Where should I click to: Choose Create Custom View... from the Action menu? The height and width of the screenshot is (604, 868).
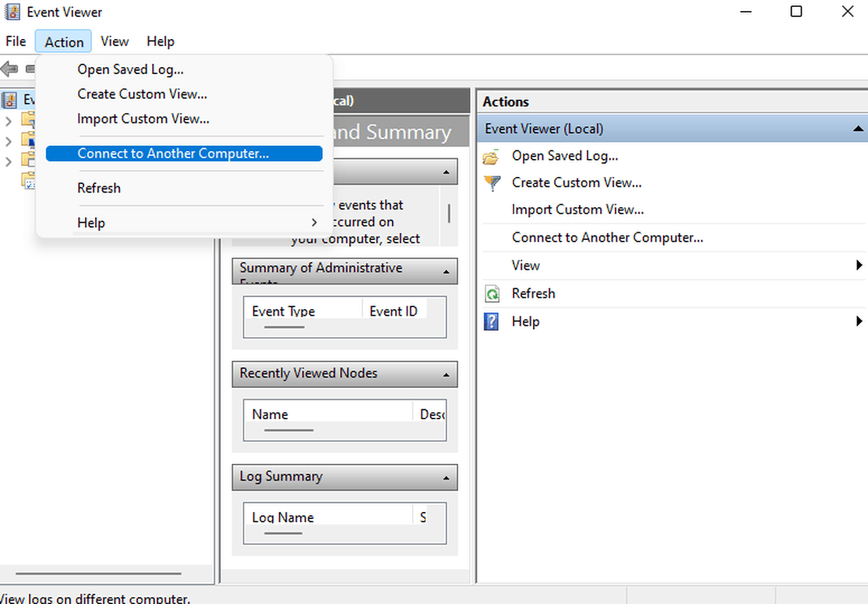pos(185,94)
